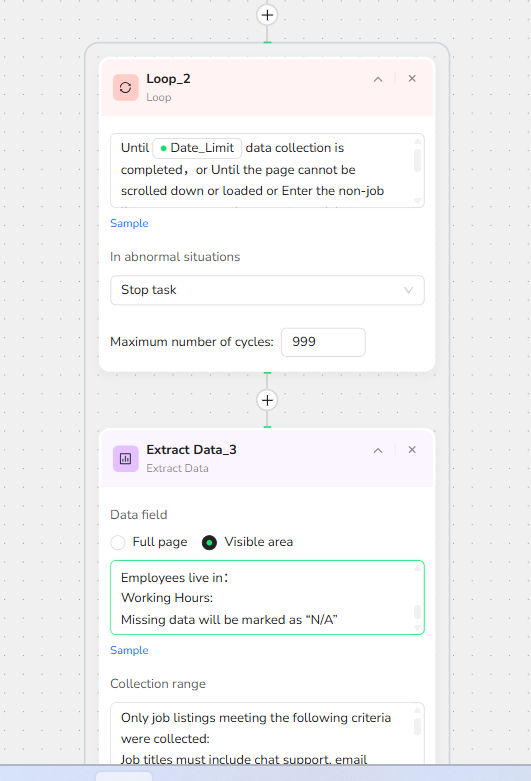Click the Loop_2 loop icon
This screenshot has width=531, height=781.
point(126,88)
